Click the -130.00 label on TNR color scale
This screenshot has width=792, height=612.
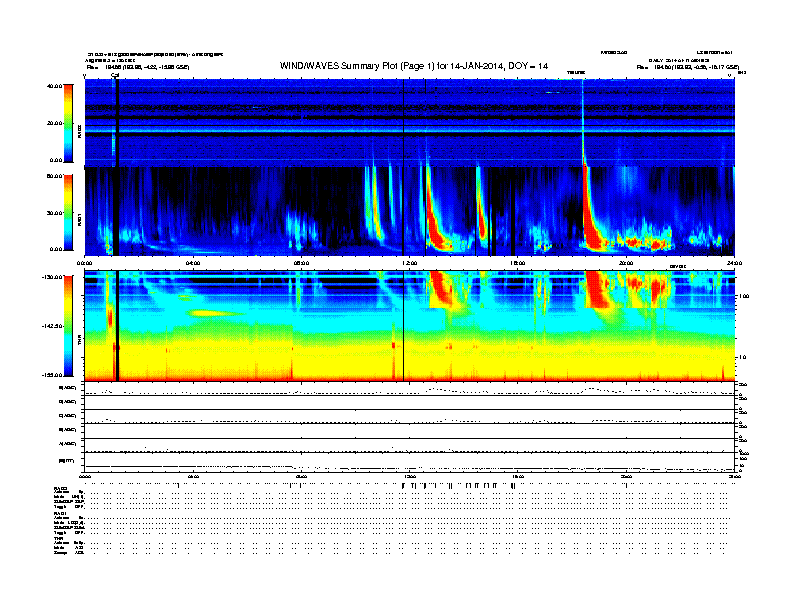(53, 277)
